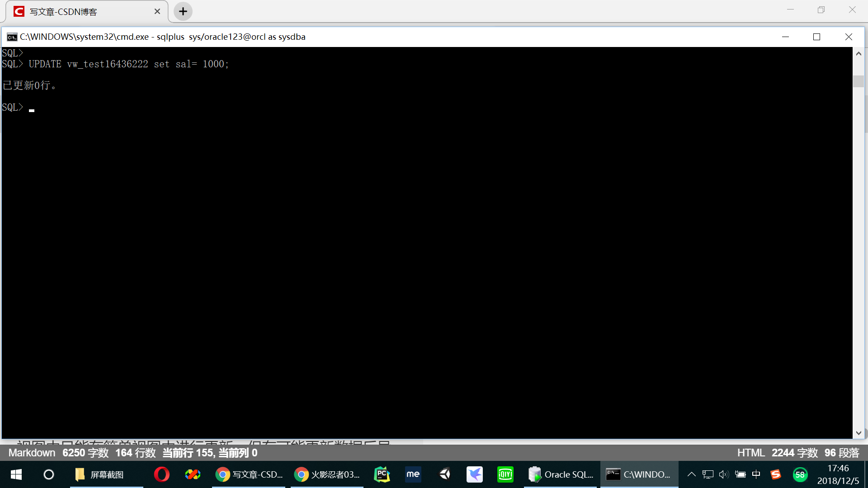This screenshot has width=868, height=488.
Task: Open the Windows Start button
Action: coord(16,474)
